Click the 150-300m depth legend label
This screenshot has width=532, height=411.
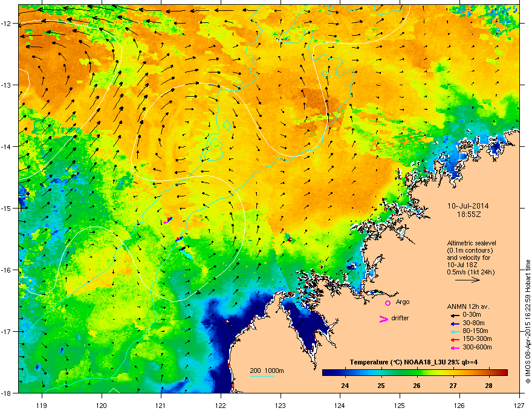click(x=478, y=338)
